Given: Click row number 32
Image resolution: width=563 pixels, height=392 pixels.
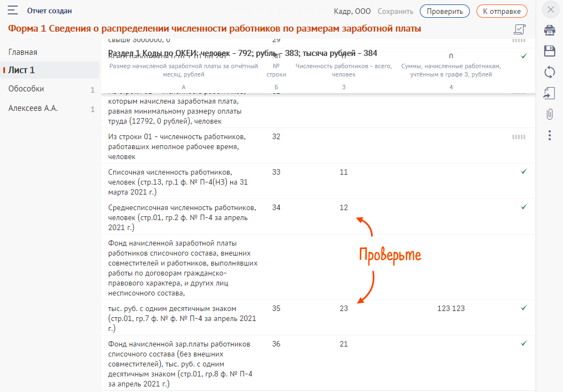Looking at the screenshot, I should [x=276, y=136].
